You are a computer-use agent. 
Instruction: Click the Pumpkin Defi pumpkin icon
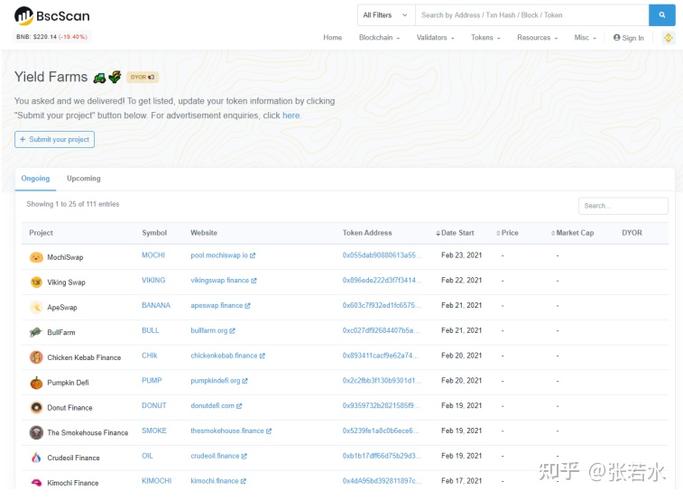37,382
